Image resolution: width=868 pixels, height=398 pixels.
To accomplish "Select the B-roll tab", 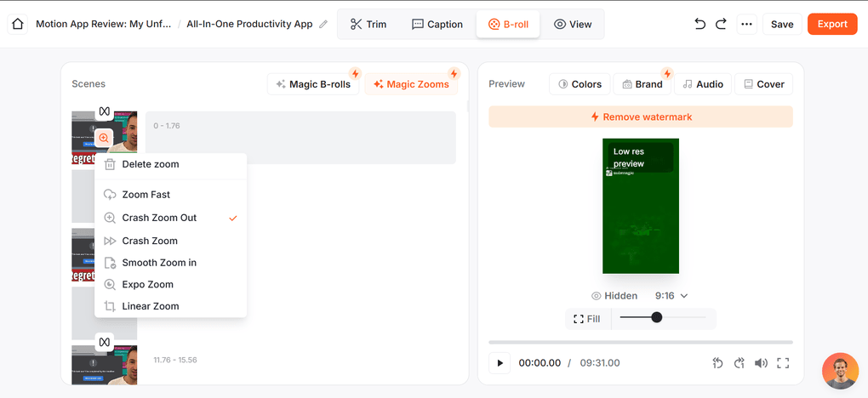I will tap(508, 25).
